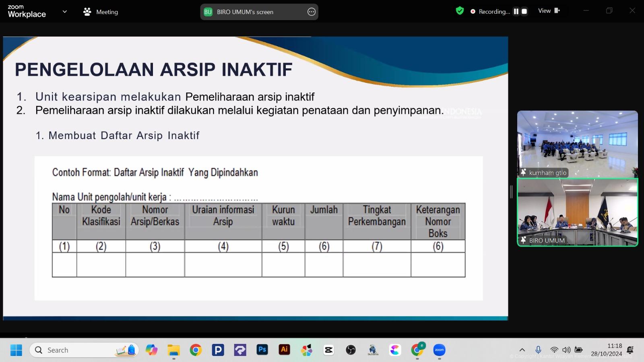Open the Windows Start menu
Screen dimensions: 644x362
[16, 350]
